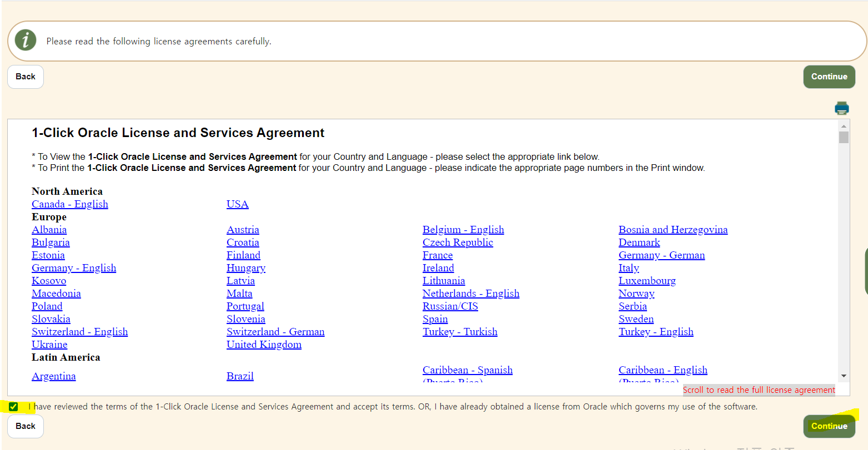Click the top Continue button
Image resolution: width=868 pixels, height=450 pixels.
pos(829,77)
